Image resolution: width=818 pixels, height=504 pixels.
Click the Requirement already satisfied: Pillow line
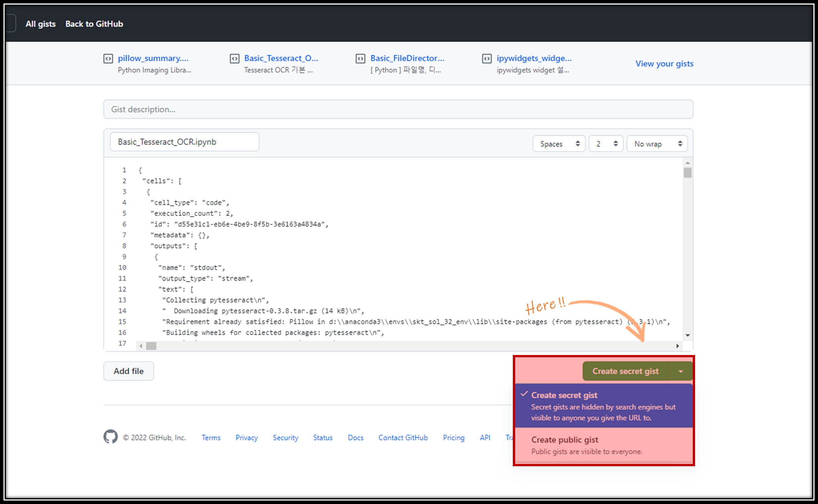(x=416, y=321)
